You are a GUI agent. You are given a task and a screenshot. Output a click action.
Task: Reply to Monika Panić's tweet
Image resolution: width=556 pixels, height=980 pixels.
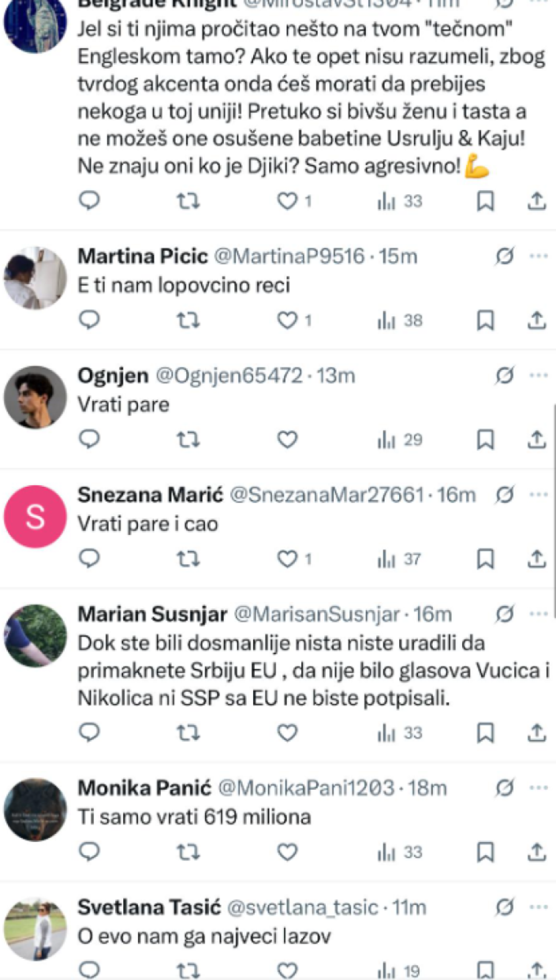(x=90, y=852)
